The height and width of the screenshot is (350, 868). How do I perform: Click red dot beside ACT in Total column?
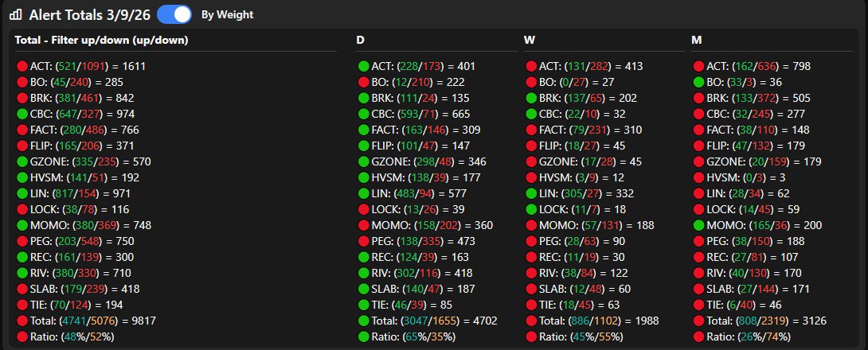pyautogui.click(x=22, y=66)
